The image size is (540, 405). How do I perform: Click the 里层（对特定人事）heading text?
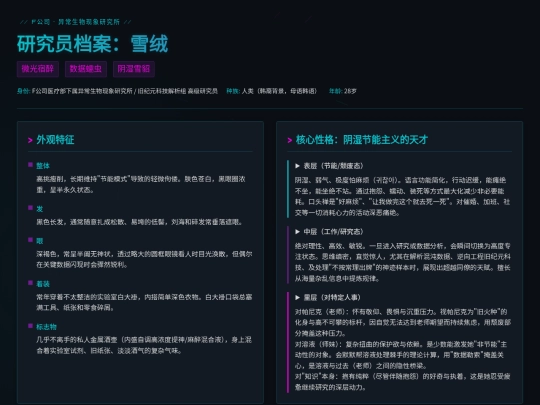pos(332,298)
